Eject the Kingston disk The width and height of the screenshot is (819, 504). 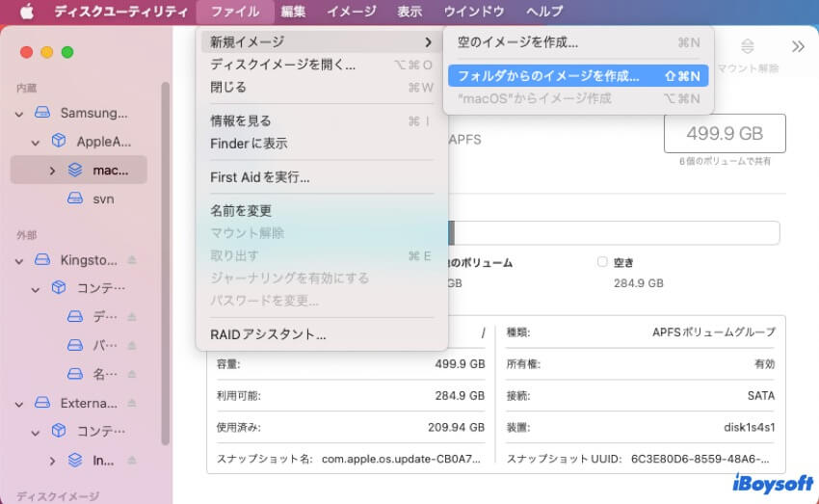click(x=132, y=259)
